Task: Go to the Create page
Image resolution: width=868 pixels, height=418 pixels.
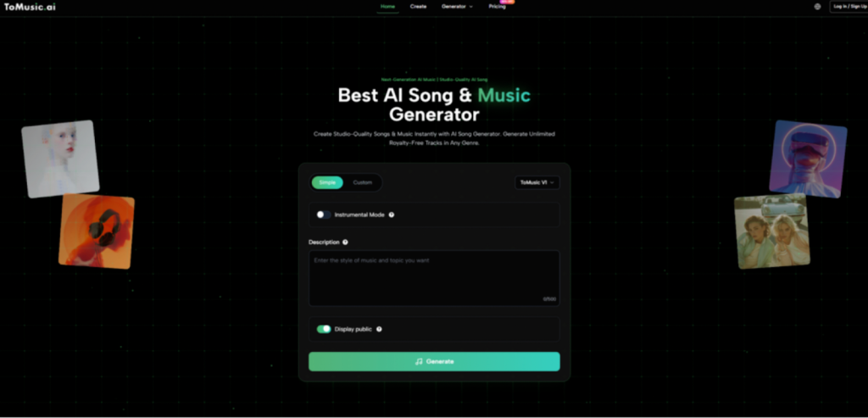Action: [419, 7]
